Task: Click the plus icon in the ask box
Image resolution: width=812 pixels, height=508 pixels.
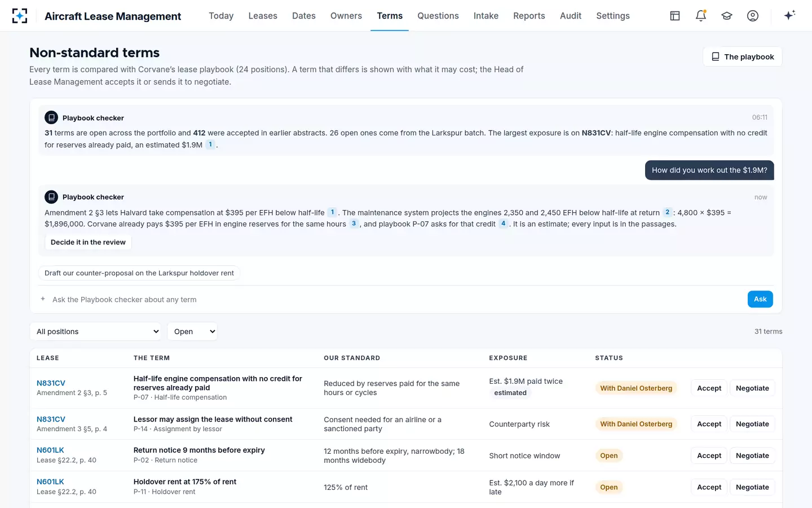Action: tap(43, 299)
